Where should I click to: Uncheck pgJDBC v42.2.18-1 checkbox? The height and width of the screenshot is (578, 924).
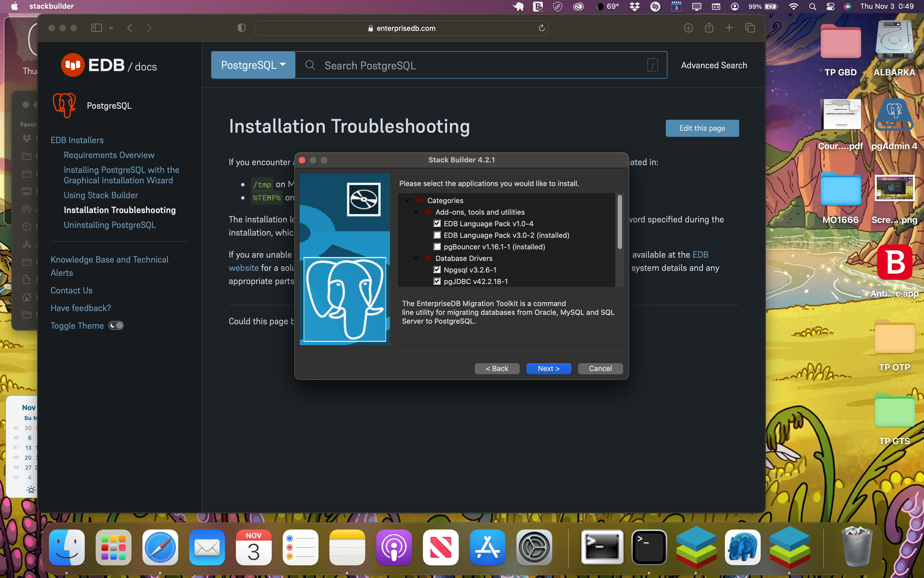(437, 281)
